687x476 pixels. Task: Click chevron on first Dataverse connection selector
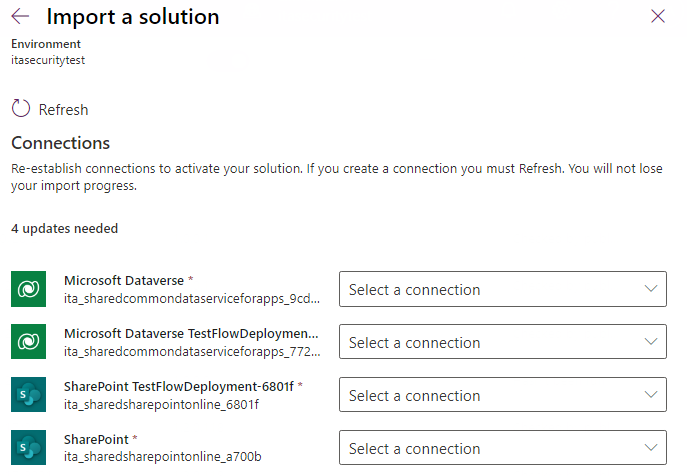[651, 290]
